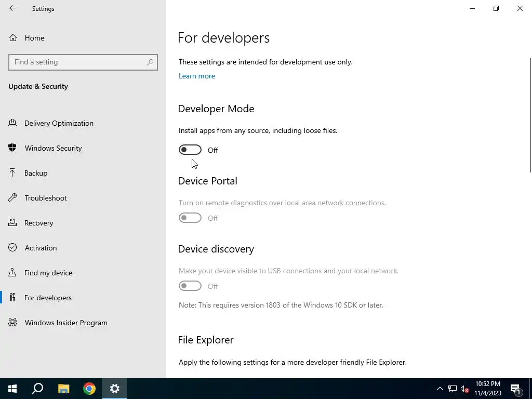532x399 pixels.
Task: Minimize the Settings window
Action: (x=472, y=8)
